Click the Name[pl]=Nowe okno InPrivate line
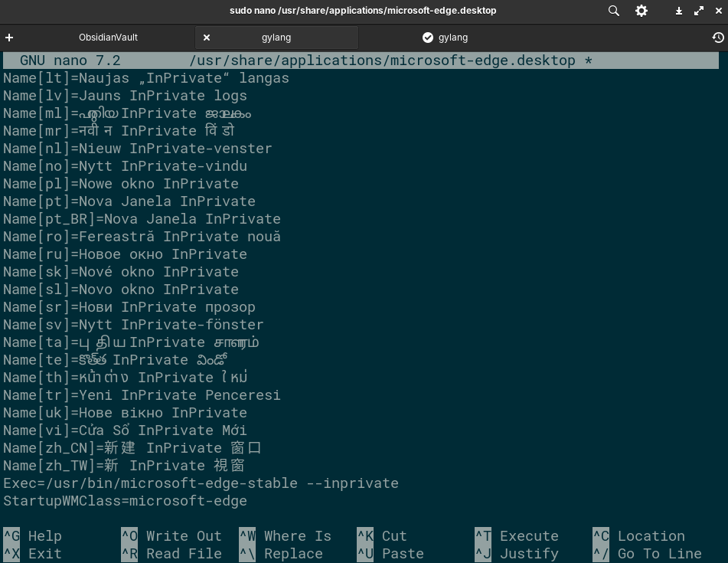 tap(121, 184)
